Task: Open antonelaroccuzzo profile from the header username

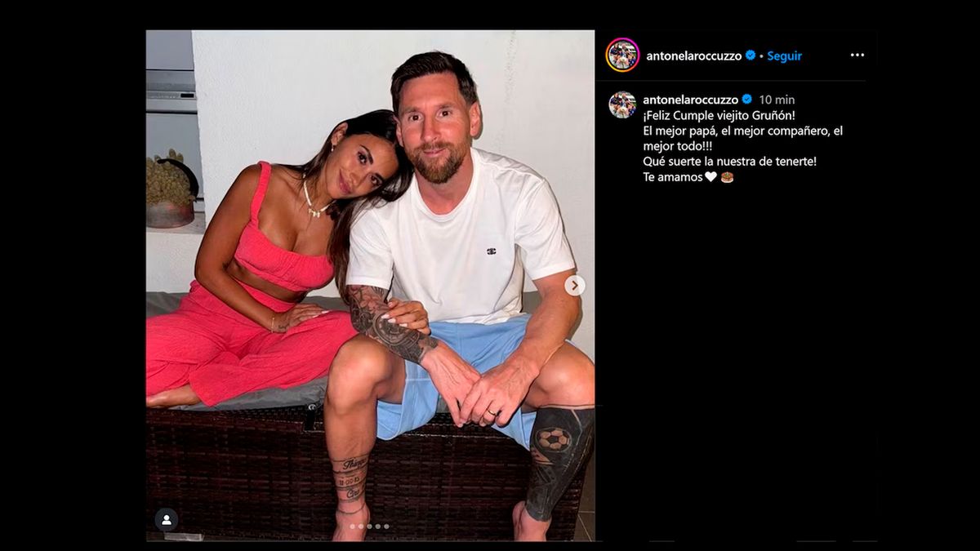Action: pyautogui.click(x=693, y=56)
